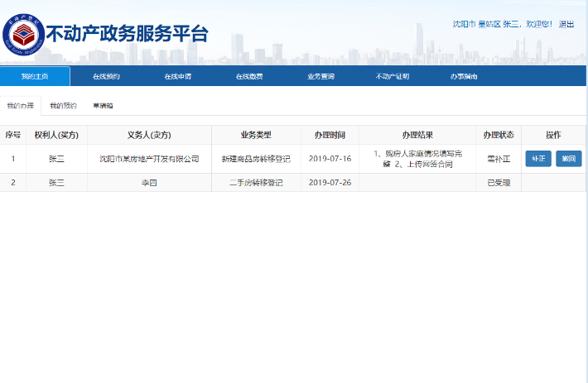This screenshot has height=383, width=588.
Task: Go to 在线预约 in navigation bar
Action: (106, 76)
